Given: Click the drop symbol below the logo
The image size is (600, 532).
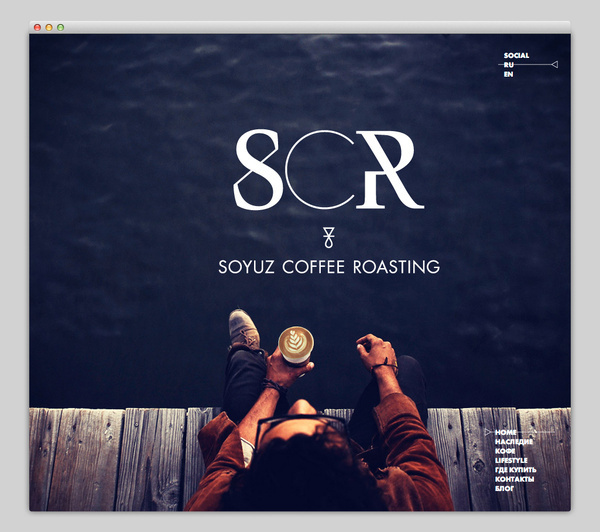Looking at the screenshot, I should [329, 238].
